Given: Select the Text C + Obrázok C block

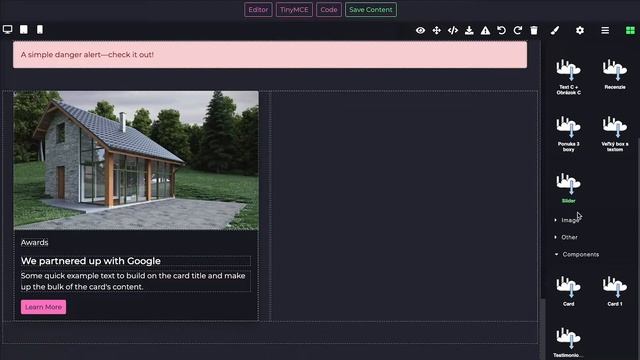Looking at the screenshot, I should pos(569,77).
